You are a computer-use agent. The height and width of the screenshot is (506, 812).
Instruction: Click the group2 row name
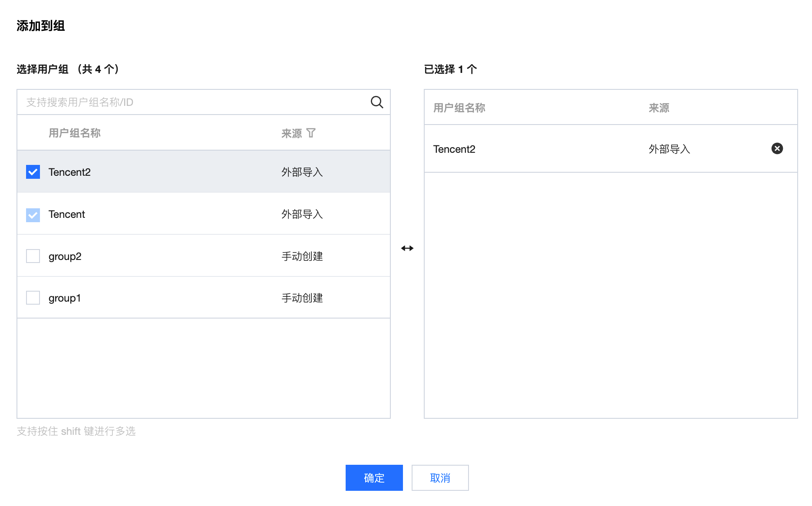click(65, 256)
